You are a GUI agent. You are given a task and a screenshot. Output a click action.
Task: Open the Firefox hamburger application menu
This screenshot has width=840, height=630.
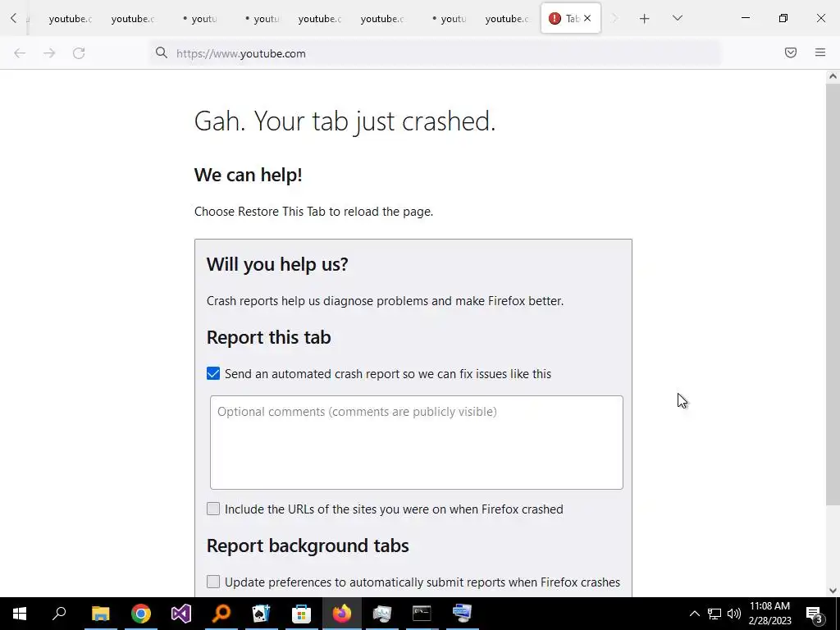pos(820,52)
